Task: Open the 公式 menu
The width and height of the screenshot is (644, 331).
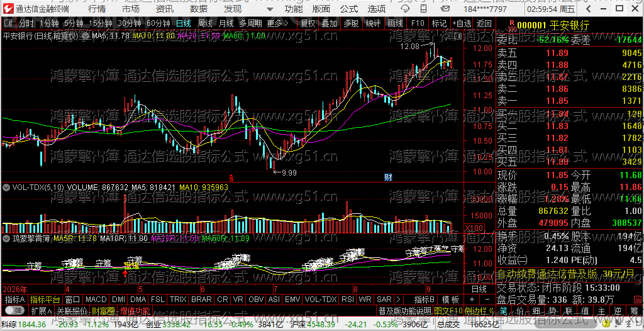Action: click(349, 9)
